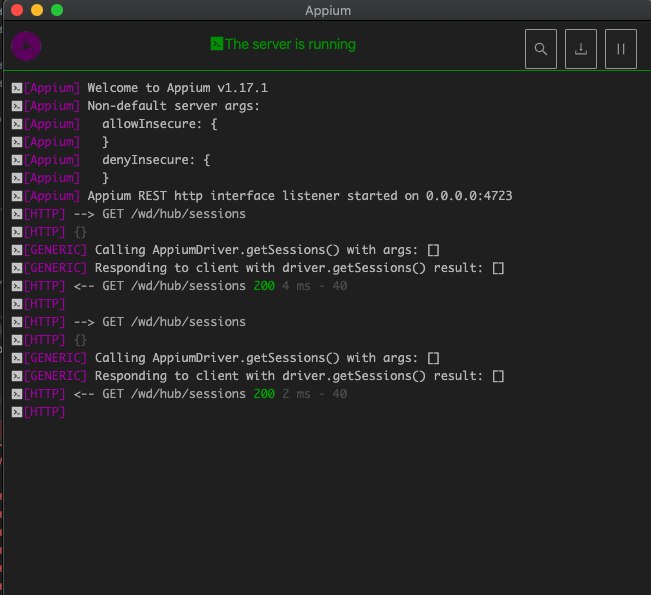Viewport: 651px width, 595px height.
Task: Click the icon beside the 'denyInsecure: {' line
Action: 17,160
